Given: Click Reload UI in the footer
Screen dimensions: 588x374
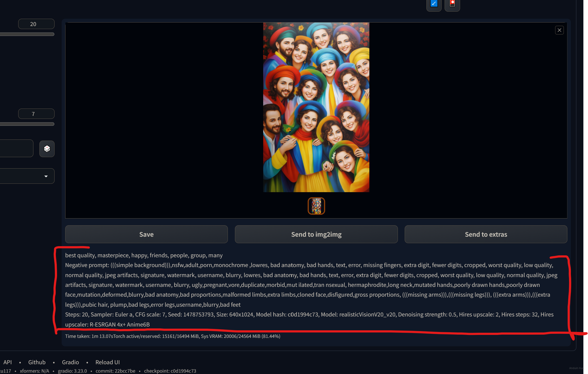Looking at the screenshot, I should (108, 362).
